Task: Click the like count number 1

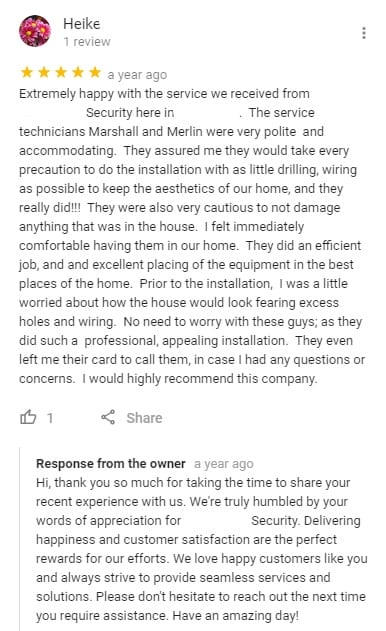Action: pos(50,418)
